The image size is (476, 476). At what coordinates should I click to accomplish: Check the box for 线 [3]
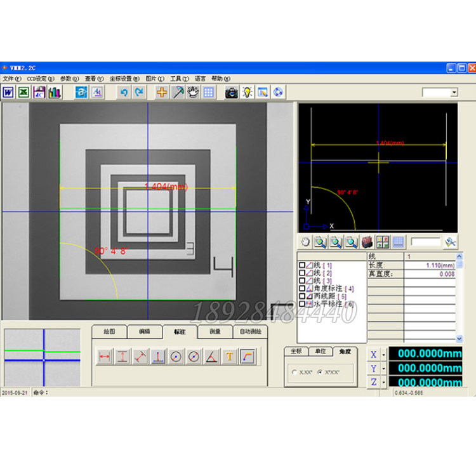click(x=302, y=281)
